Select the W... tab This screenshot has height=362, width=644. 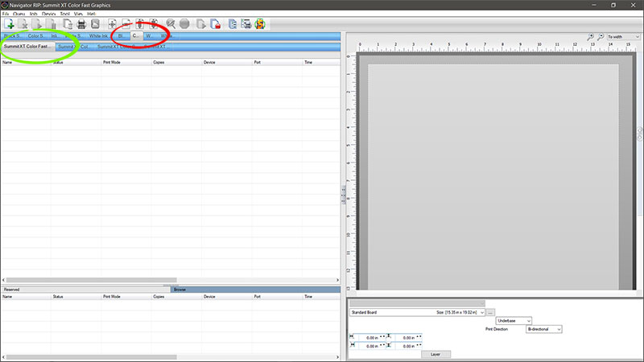pyautogui.click(x=150, y=36)
